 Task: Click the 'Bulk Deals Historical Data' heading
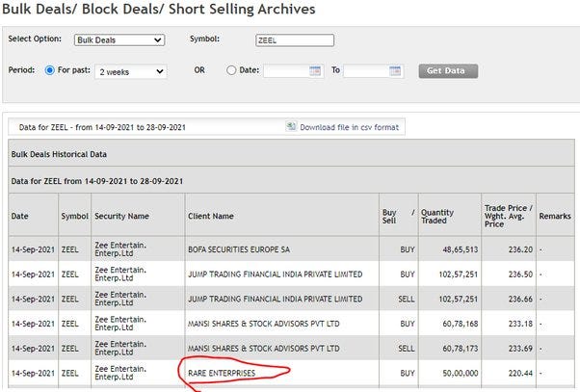click(59, 154)
